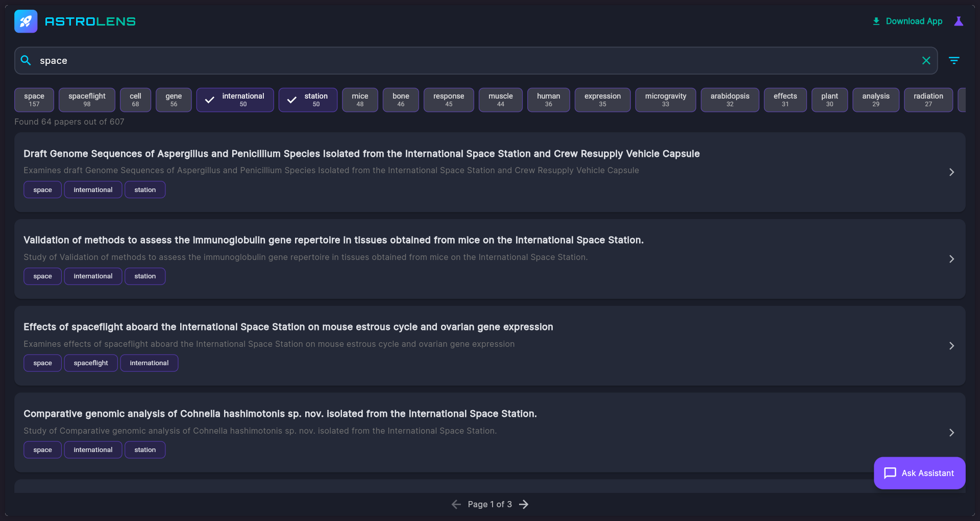Click the space tag on Draft Genome paper
The image size is (980, 521).
[x=42, y=190]
